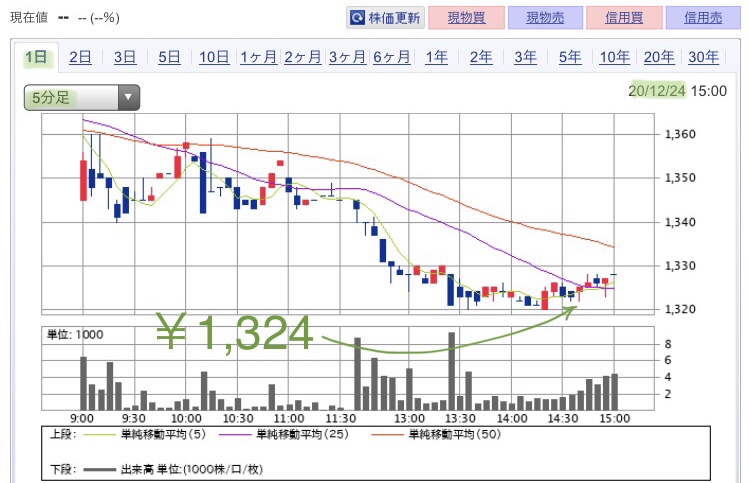Open the 信用売 margin sell link
Viewport: 749px width, 483px height.
703,18
